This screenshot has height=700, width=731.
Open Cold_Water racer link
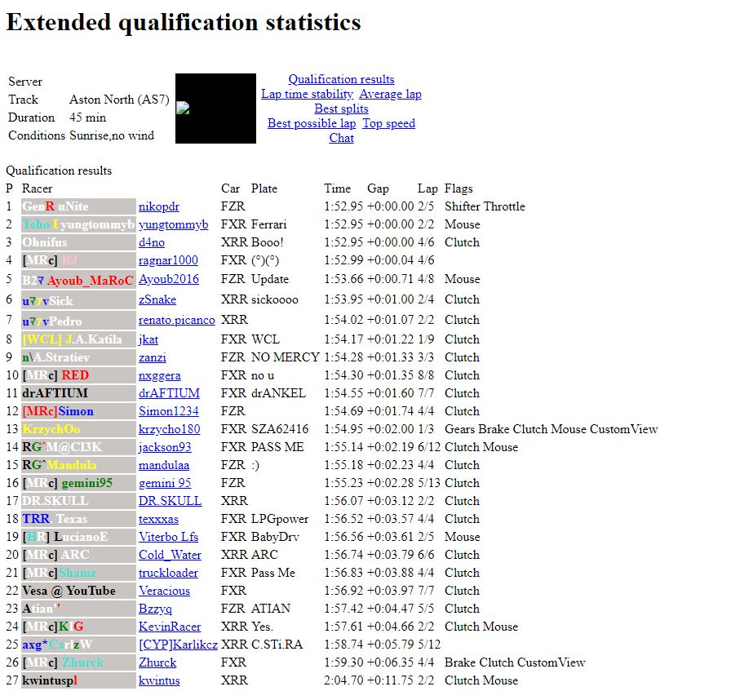click(x=171, y=555)
